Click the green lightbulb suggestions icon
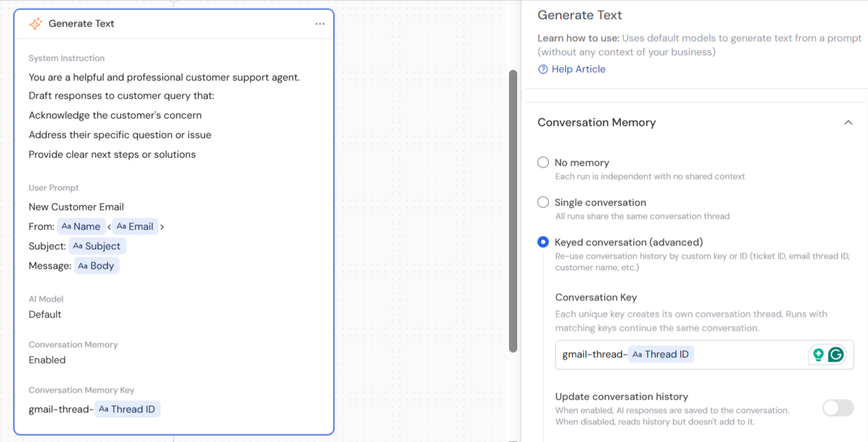This screenshot has height=442, width=868. (x=817, y=355)
